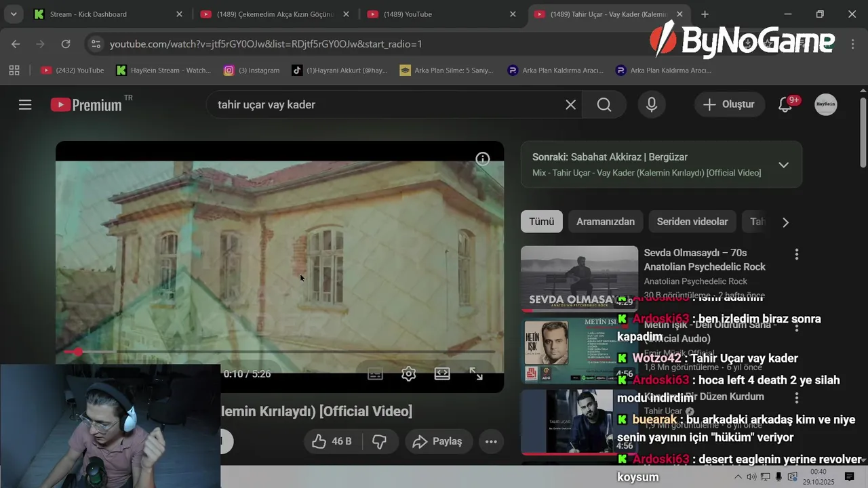The width and height of the screenshot is (868, 488).
Task: Select the Seriden videolar filter chip
Action: pyautogui.click(x=692, y=222)
